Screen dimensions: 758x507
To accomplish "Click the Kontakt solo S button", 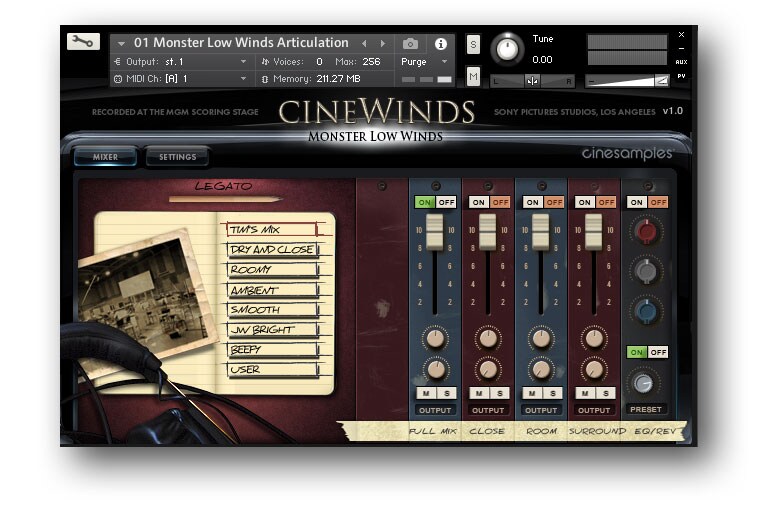I will click(x=473, y=44).
